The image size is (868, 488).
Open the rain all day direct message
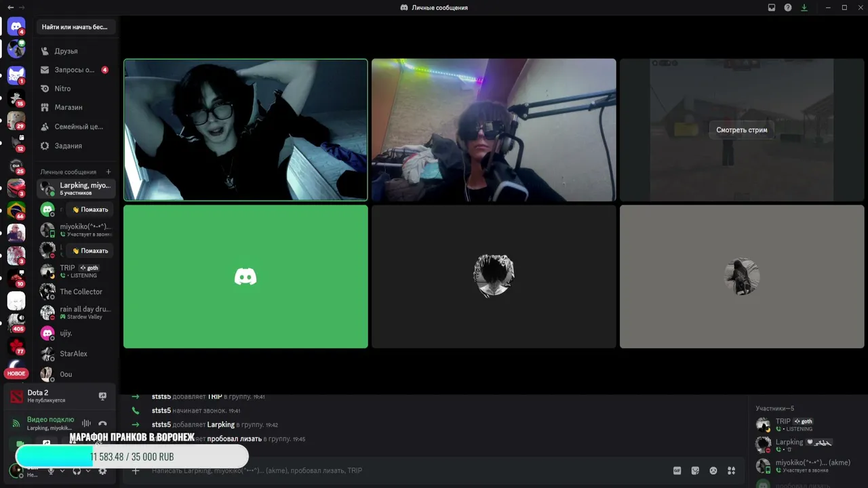point(76,312)
